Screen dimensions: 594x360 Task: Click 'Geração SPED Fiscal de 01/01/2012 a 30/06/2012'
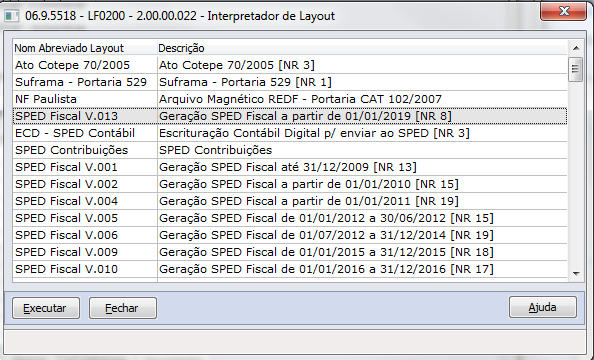pos(302,218)
